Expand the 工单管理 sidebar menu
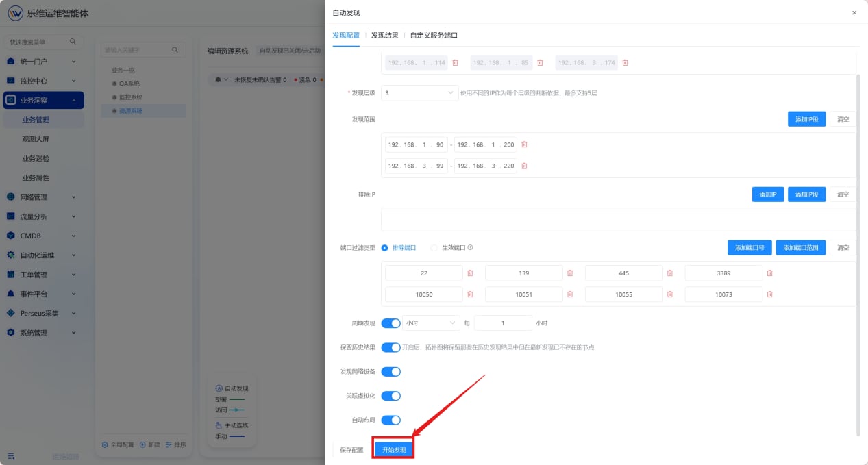868x465 pixels. 43,275
